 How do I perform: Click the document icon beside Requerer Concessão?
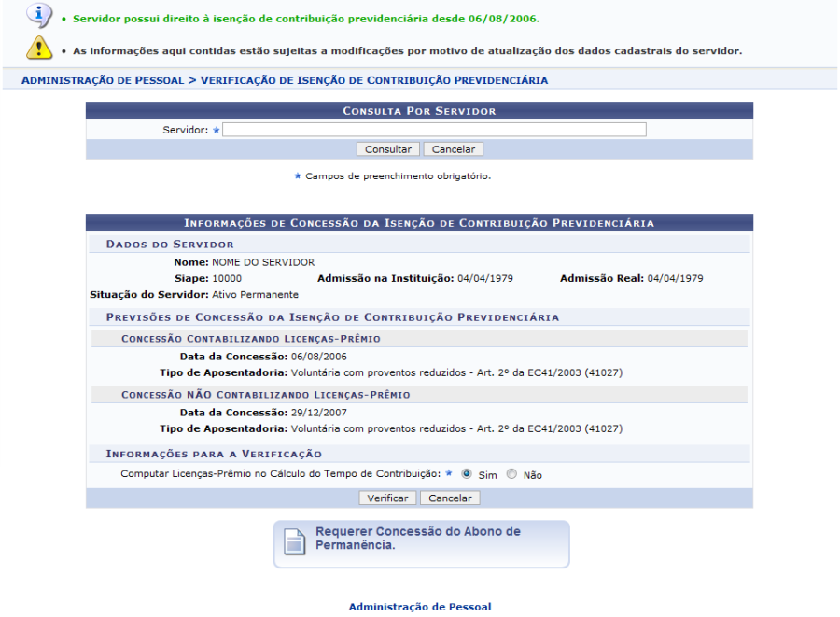pyautogui.click(x=295, y=541)
